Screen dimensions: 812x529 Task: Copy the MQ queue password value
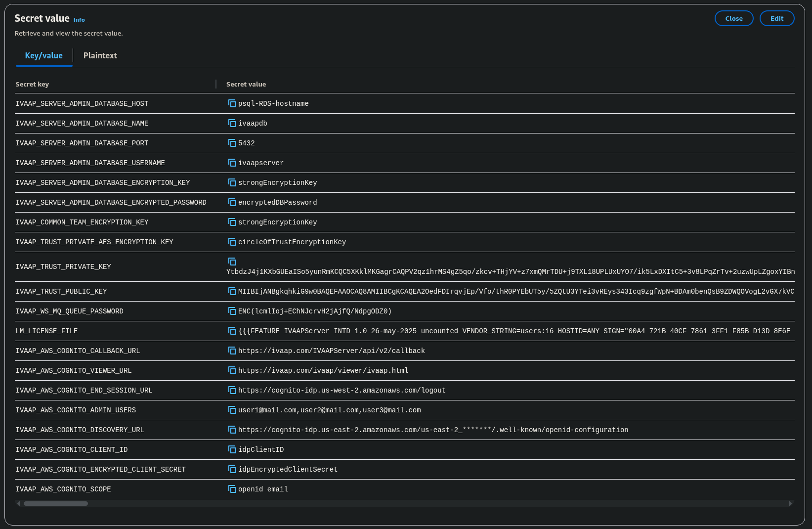tap(232, 311)
